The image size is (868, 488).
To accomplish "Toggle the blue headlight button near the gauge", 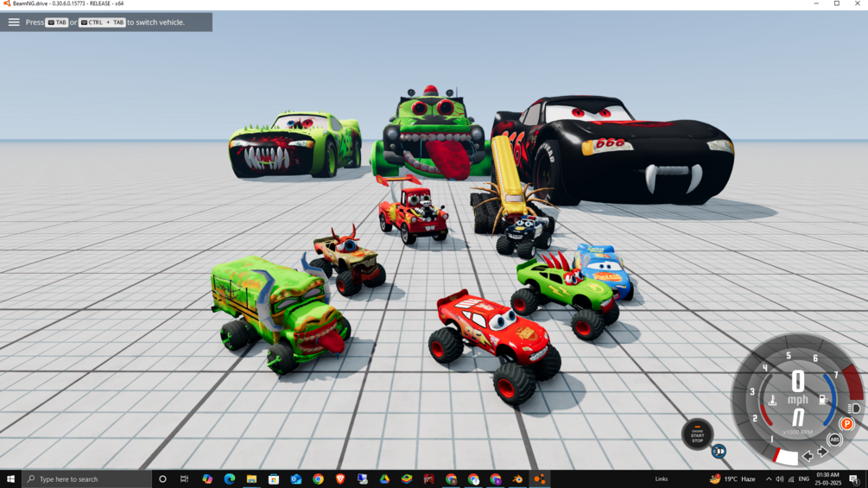I will [719, 452].
